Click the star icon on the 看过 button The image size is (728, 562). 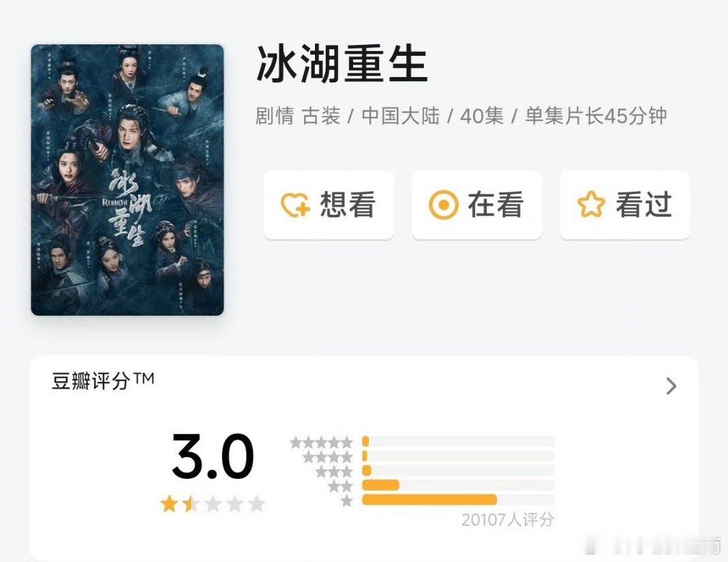click(x=592, y=205)
